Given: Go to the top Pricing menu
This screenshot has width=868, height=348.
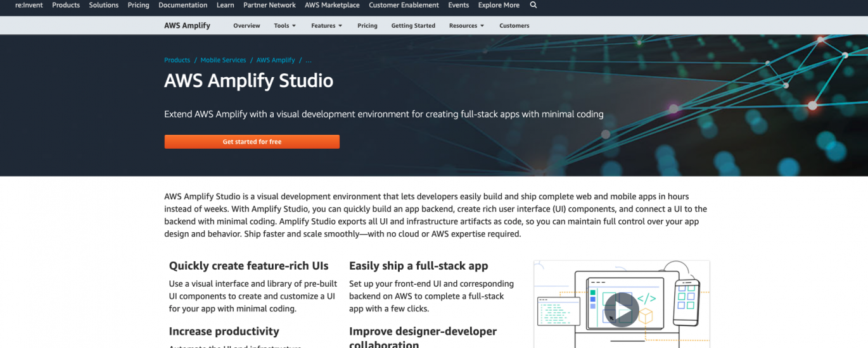Looking at the screenshot, I should pyautogui.click(x=138, y=5).
